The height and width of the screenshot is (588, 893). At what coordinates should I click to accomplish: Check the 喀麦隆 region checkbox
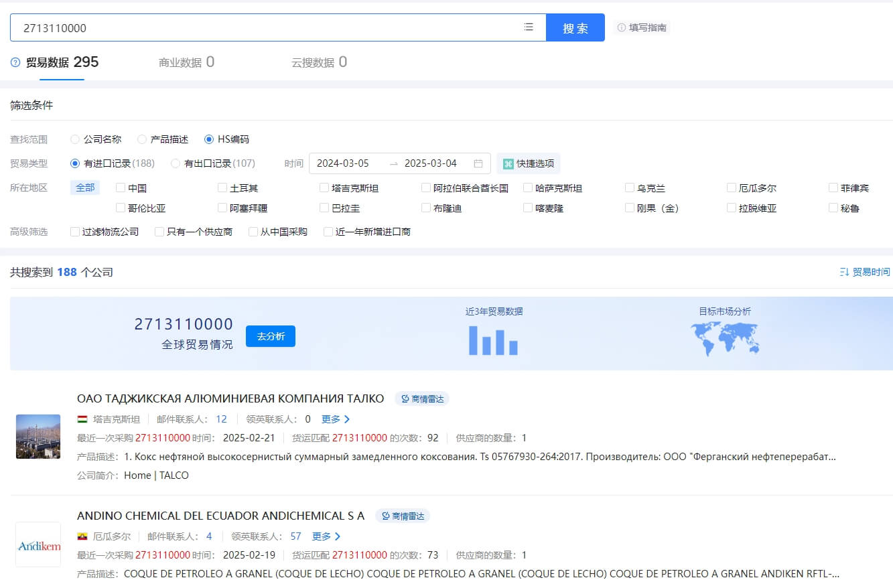[528, 208]
